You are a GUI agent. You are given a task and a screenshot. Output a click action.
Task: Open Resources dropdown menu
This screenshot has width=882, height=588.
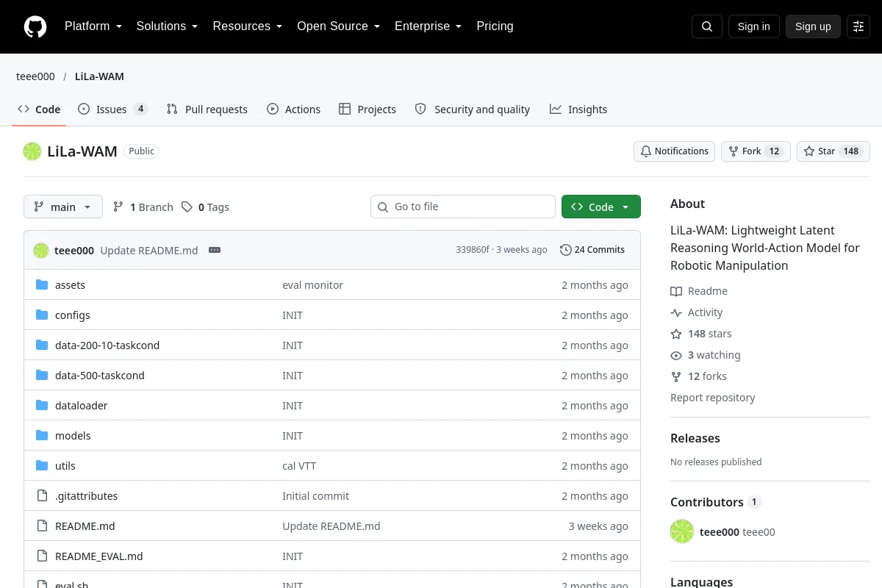[248, 26]
